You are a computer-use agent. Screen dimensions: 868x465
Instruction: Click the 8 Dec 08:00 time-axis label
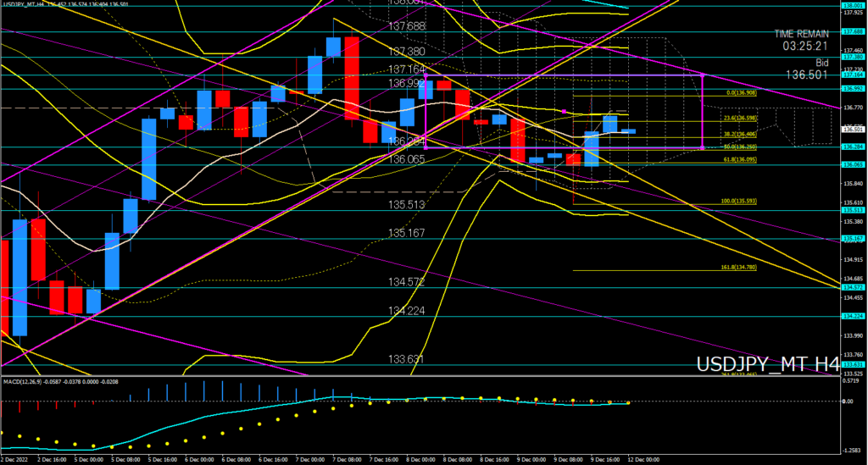tap(457, 459)
